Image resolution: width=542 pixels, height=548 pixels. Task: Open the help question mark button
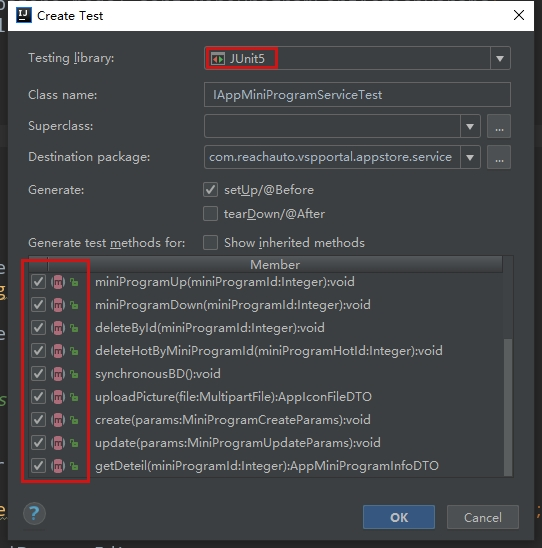[34, 513]
